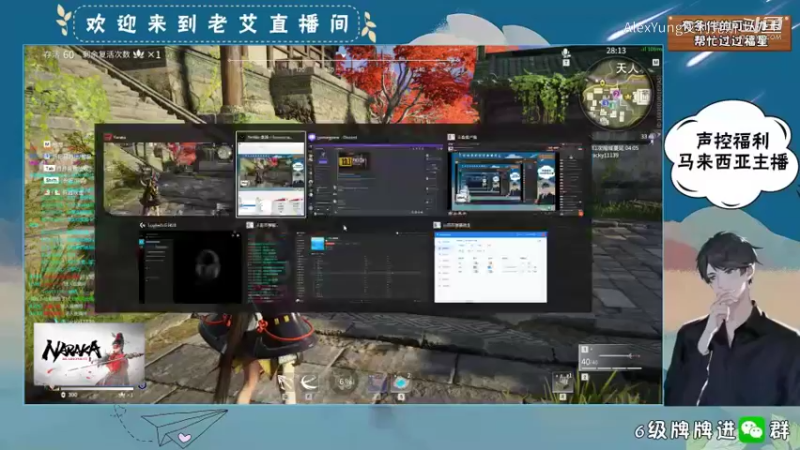Screen dimensions: 800x450
Task: Click the "Logitech G HUB" title text
Action: (162, 225)
